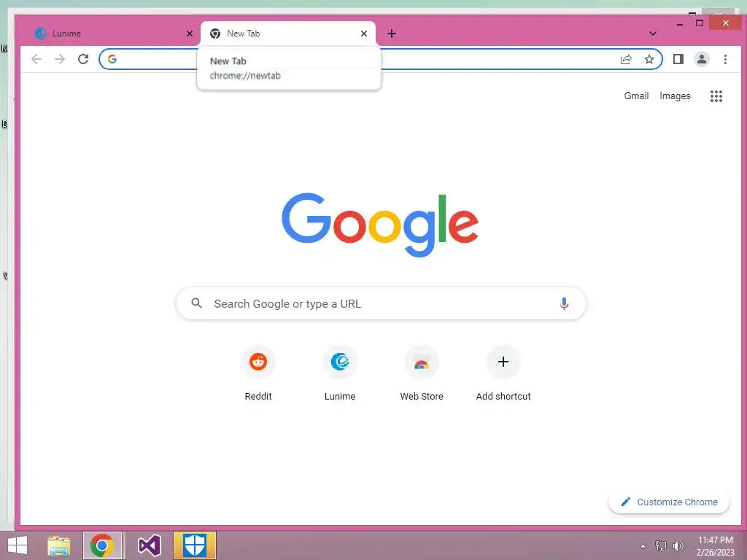
Task: Reload the page with the refresh icon
Action: pos(83,59)
